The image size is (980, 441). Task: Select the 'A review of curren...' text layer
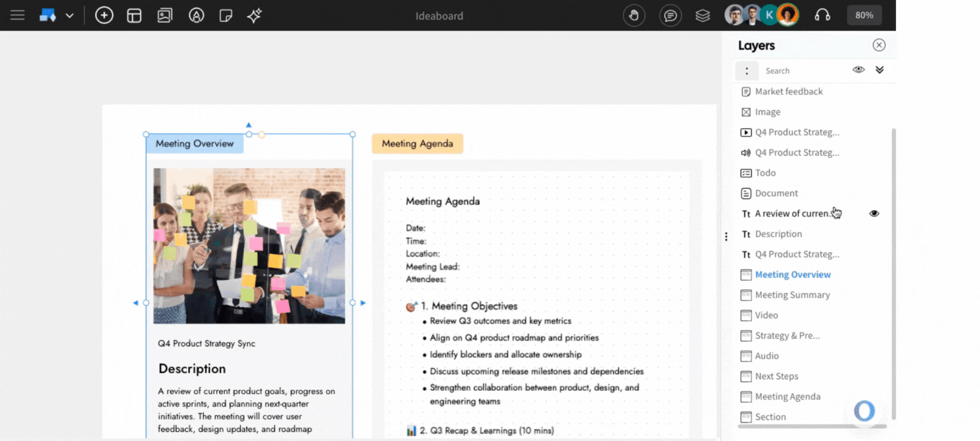click(x=793, y=213)
